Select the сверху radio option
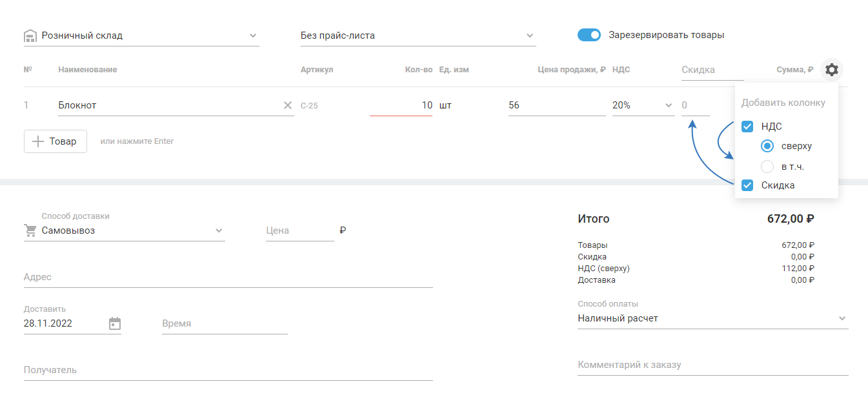 [x=767, y=146]
